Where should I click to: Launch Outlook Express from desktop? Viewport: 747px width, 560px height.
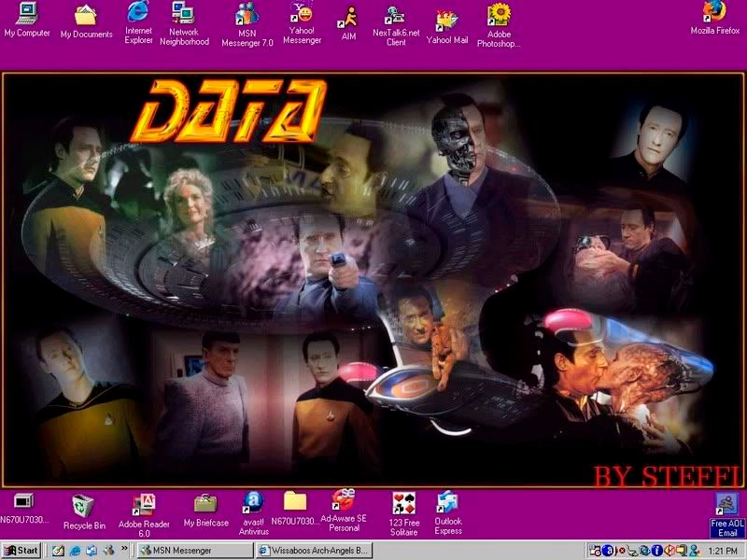pyautogui.click(x=448, y=504)
